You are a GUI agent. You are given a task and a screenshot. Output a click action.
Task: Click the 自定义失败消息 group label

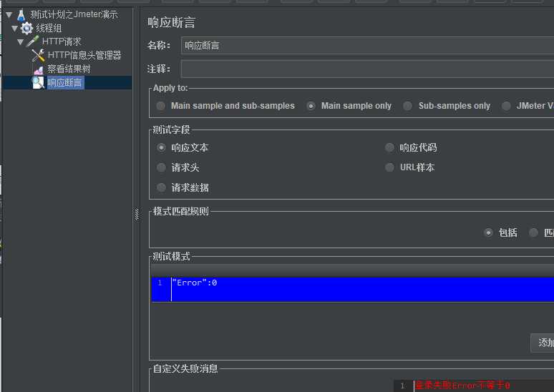pyautogui.click(x=185, y=368)
